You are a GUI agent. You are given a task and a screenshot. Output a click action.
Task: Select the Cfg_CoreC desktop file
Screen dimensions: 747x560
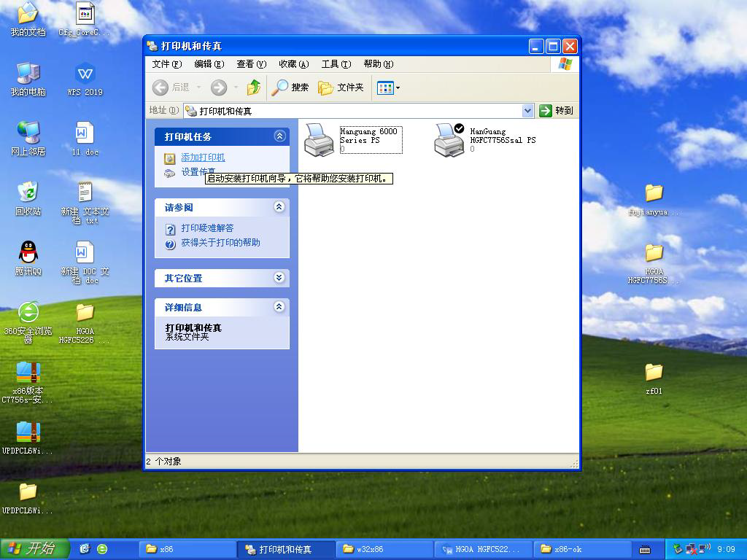click(85, 20)
